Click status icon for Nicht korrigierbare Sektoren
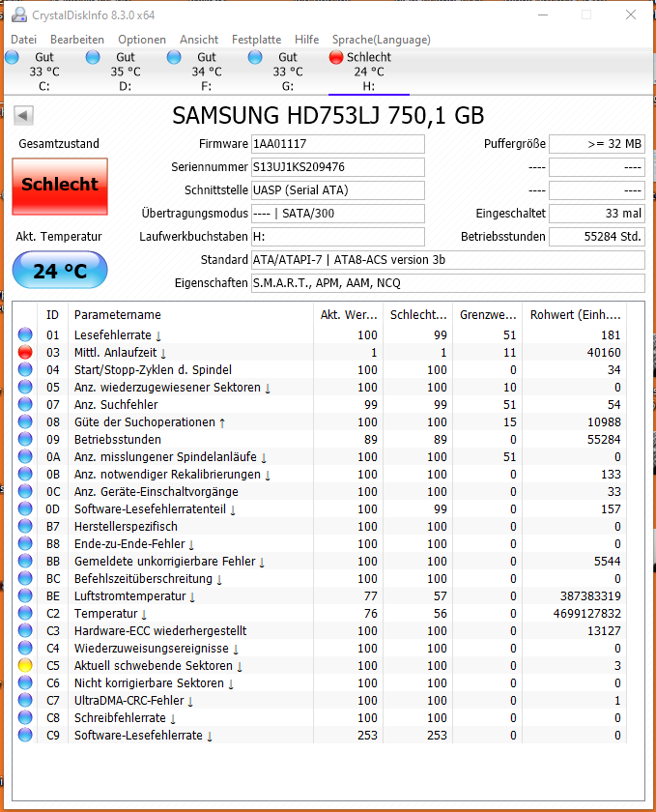The image size is (656, 812). click(x=25, y=683)
